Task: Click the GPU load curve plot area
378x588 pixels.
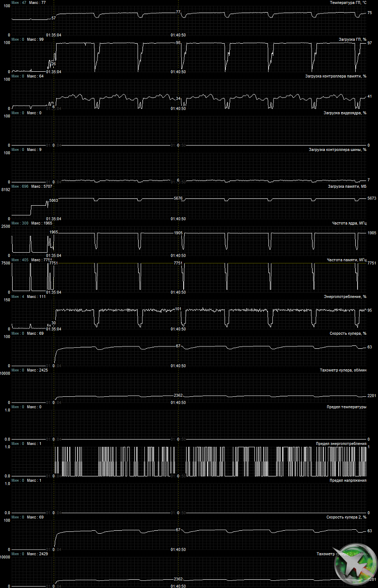Action: tap(189, 57)
